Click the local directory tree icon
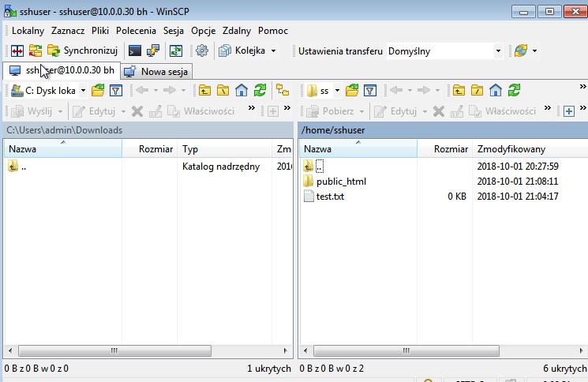The image size is (588, 382). pos(283,90)
